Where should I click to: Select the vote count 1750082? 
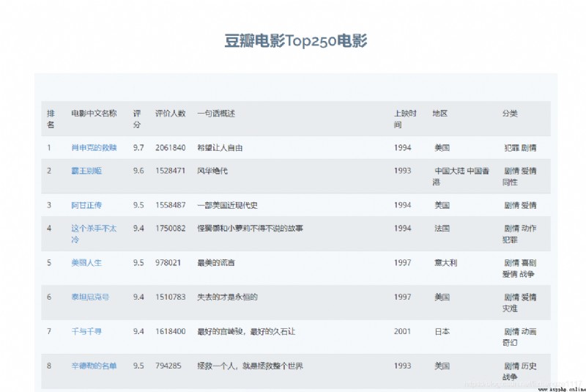pyautogui.click(x=171, y=229)
